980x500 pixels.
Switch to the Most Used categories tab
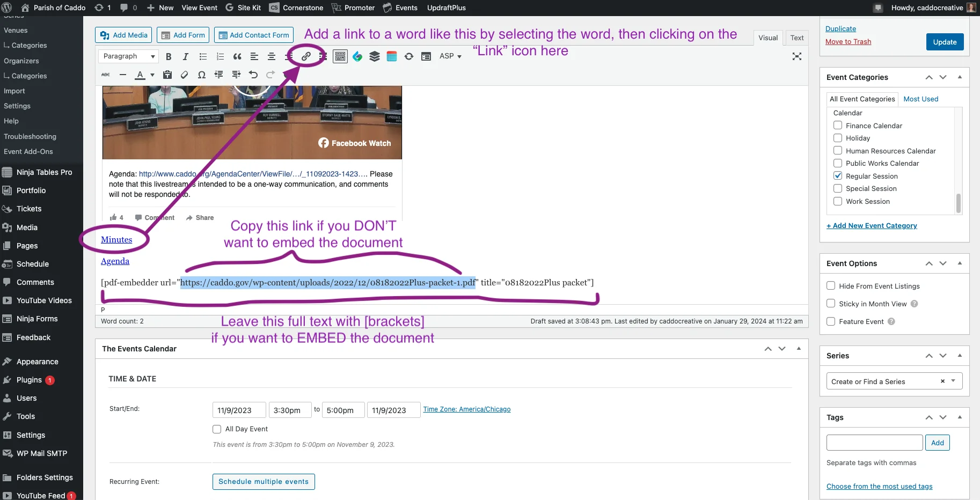tap(920, 99)
